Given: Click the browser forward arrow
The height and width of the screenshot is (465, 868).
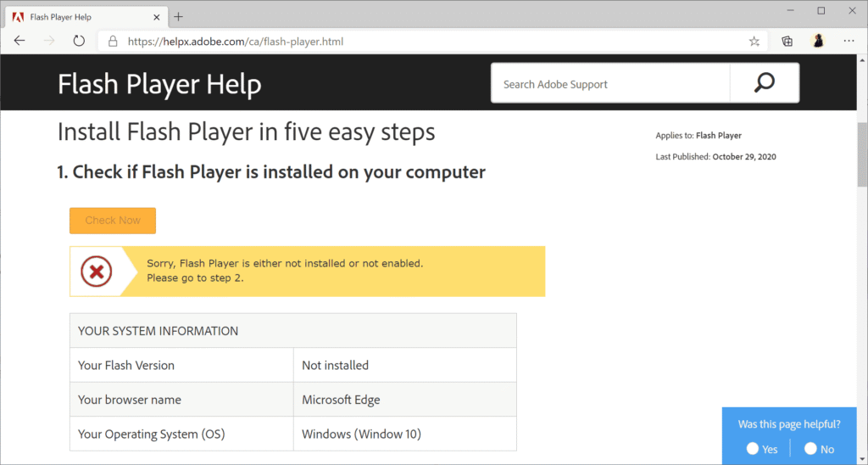Looking at the screenshot, I should tap(49, 41).
